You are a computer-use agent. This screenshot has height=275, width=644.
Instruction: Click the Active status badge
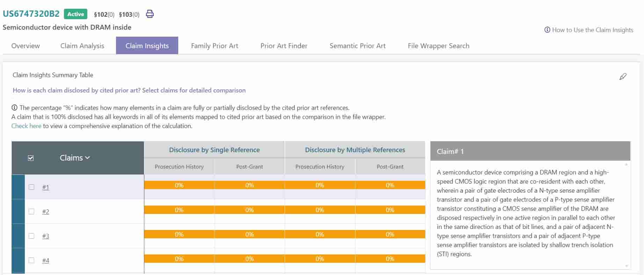pos(75,14)
